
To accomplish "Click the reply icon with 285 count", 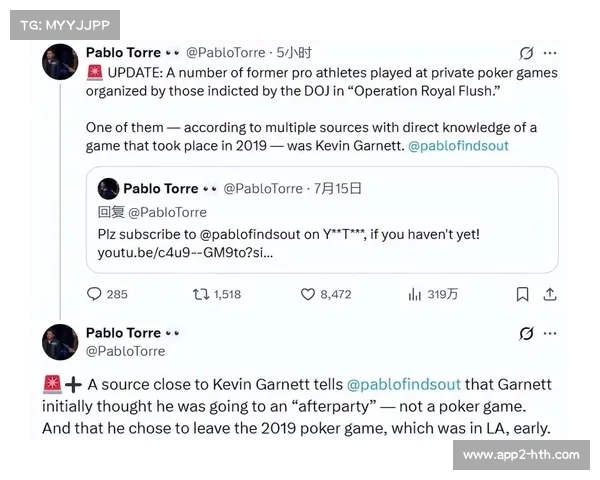I will 95,294.
